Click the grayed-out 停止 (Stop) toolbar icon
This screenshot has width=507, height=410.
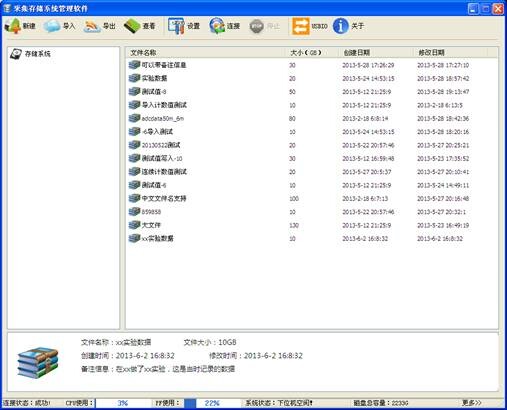[257, 26]
